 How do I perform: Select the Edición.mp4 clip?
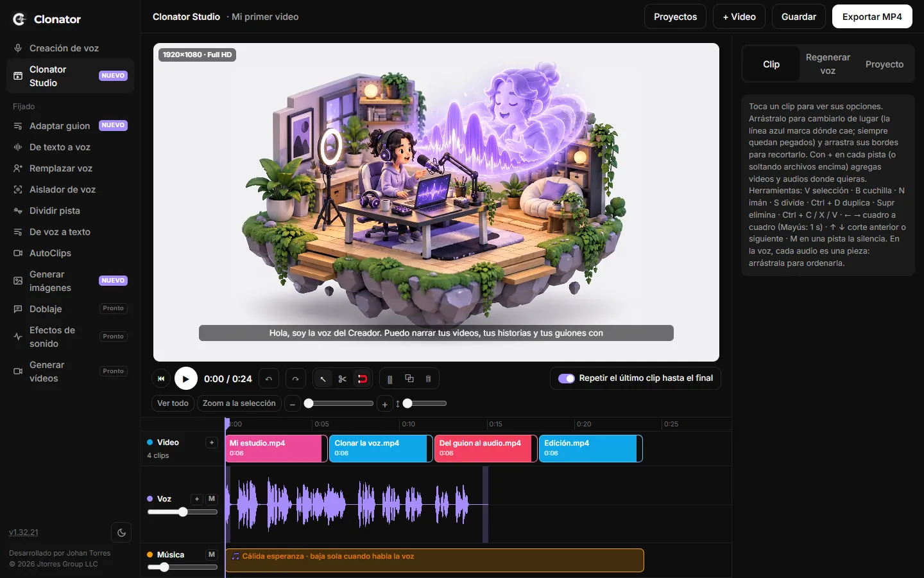click(x=590, y=448)
